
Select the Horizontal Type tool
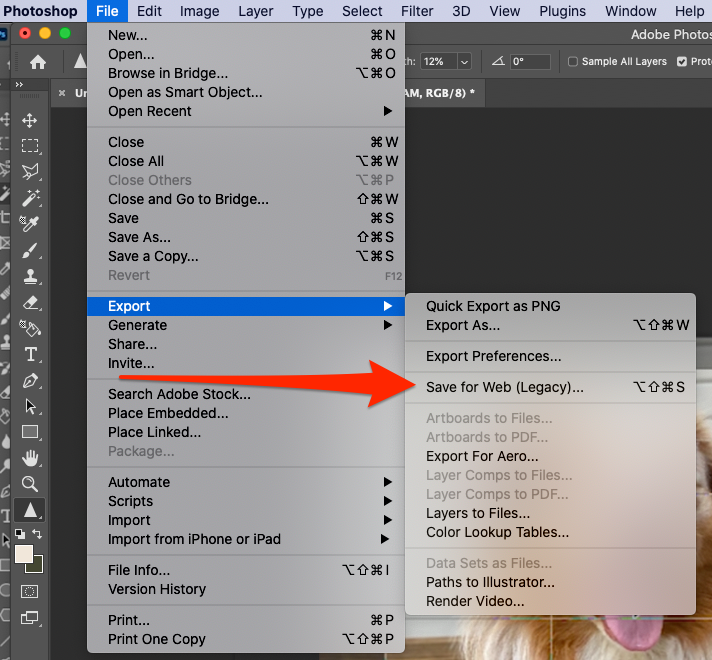tap(30, 354)
